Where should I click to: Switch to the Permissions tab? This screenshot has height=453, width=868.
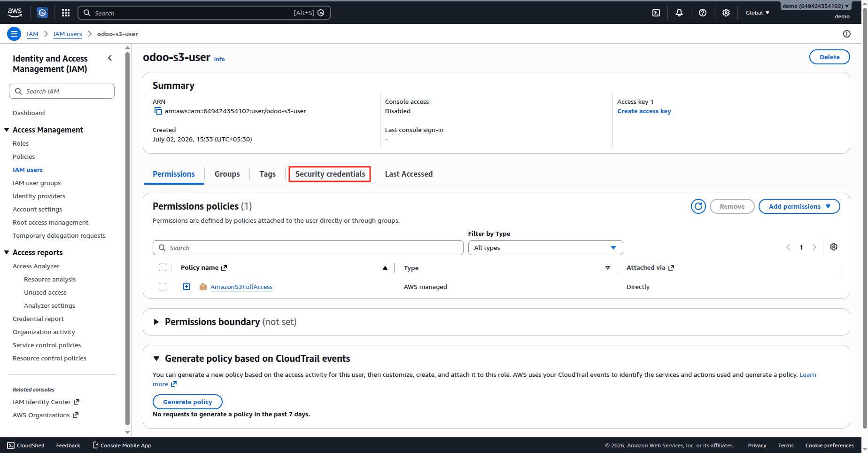pos(174,174)
